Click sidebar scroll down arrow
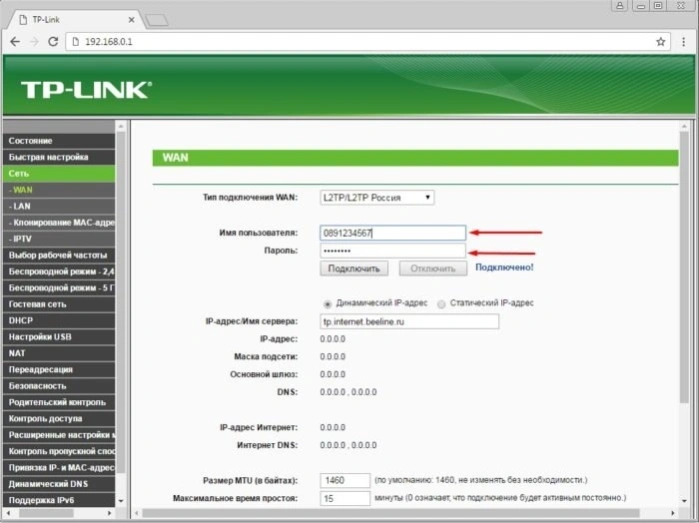This screenshot has height=523, width=699. tap(121, 501)
